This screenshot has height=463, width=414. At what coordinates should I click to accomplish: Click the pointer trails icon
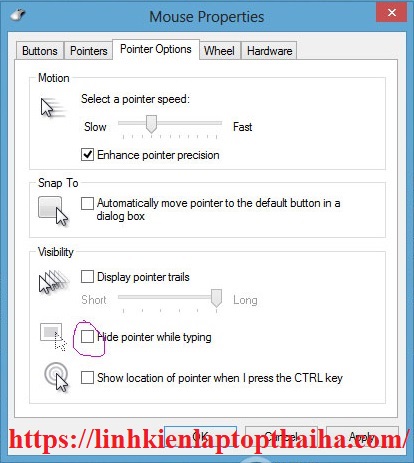coord(54,282)
